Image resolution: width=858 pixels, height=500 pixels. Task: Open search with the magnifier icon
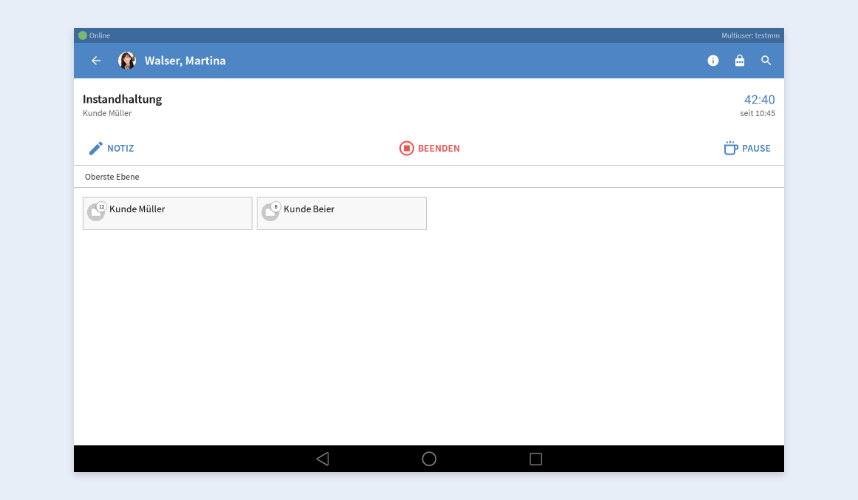click(766, 61)
